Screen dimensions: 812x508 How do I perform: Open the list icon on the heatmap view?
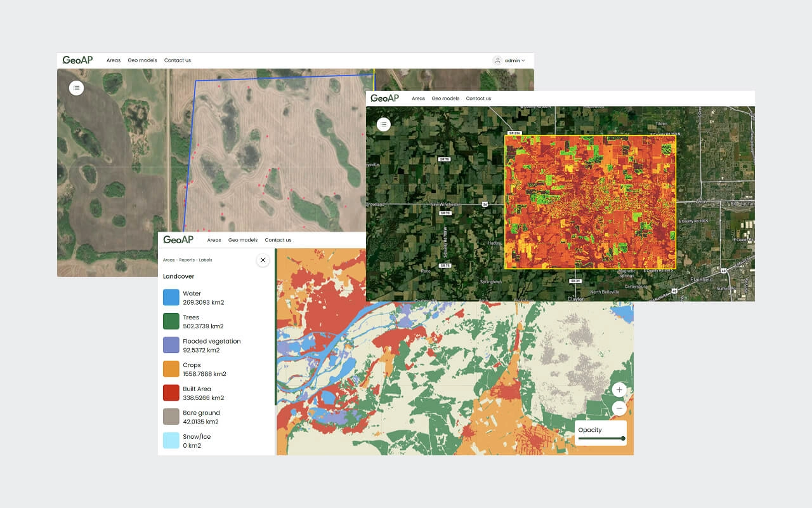click(x=383, y=124)
